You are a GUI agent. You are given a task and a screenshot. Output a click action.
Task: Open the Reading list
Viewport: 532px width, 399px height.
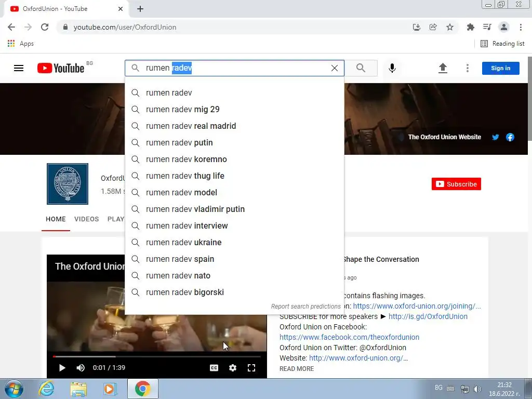pyautogui.click(x=502, y=44)
